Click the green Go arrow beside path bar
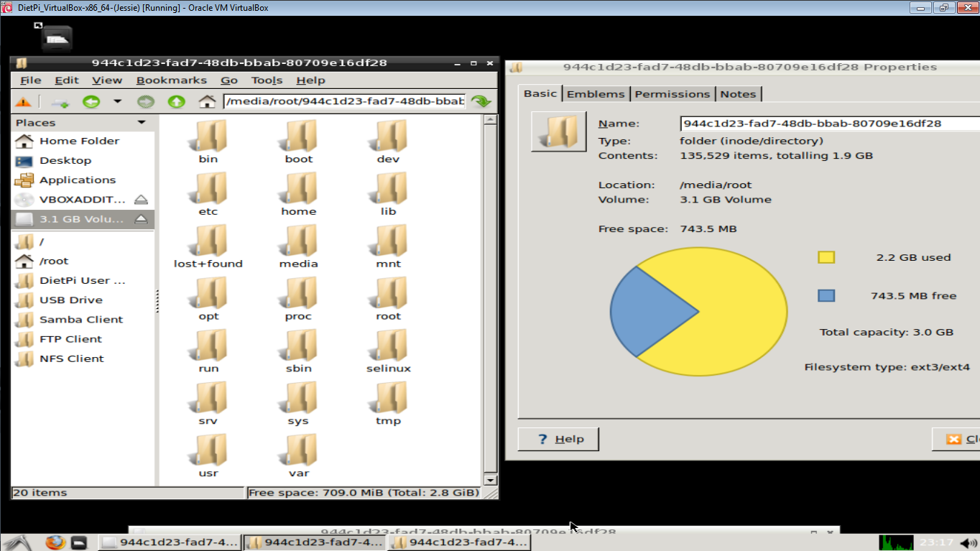Image resolution: width=980 pixels, height=551 pixels. tap(481, 101)
